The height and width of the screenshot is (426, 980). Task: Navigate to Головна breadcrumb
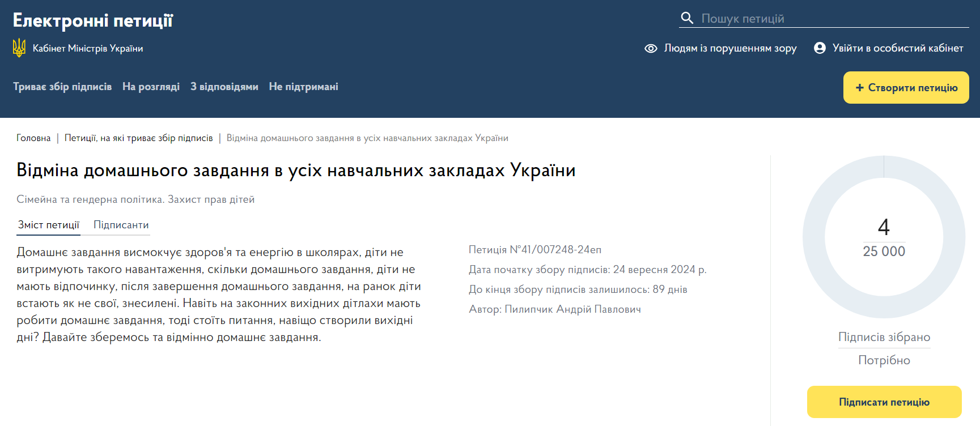click(33, 138)
